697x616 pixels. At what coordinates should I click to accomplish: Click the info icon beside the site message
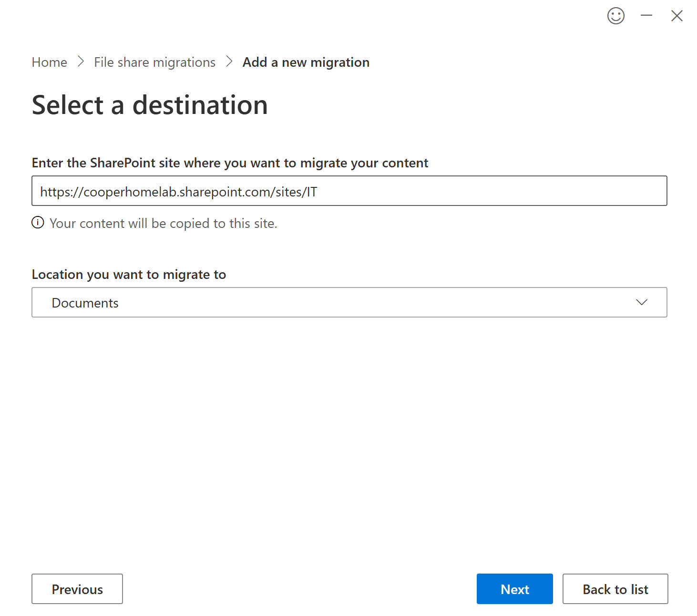click(38, 223)
